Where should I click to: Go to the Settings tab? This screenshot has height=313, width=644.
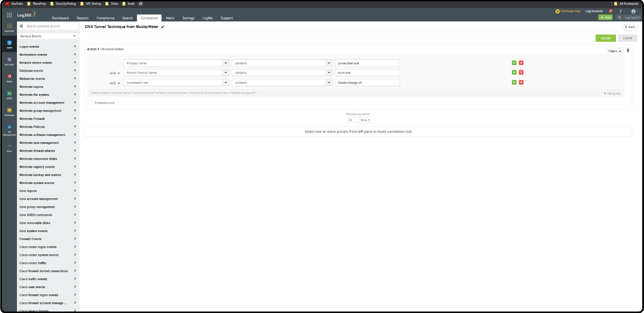tap(188, 18)
